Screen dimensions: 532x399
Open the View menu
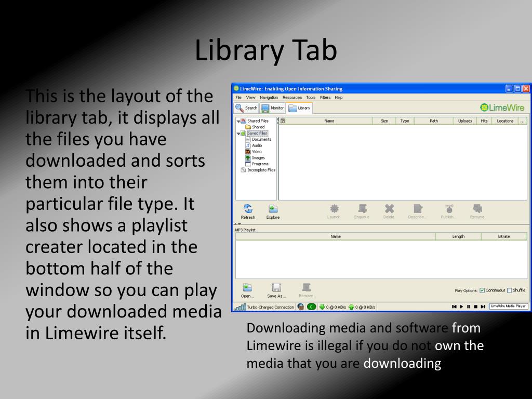251,97
